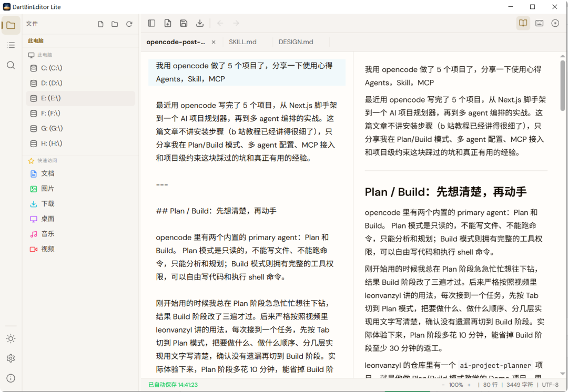568x392 pixels.
Task: Click the scroll down arrow in preview
Action: 563,374
